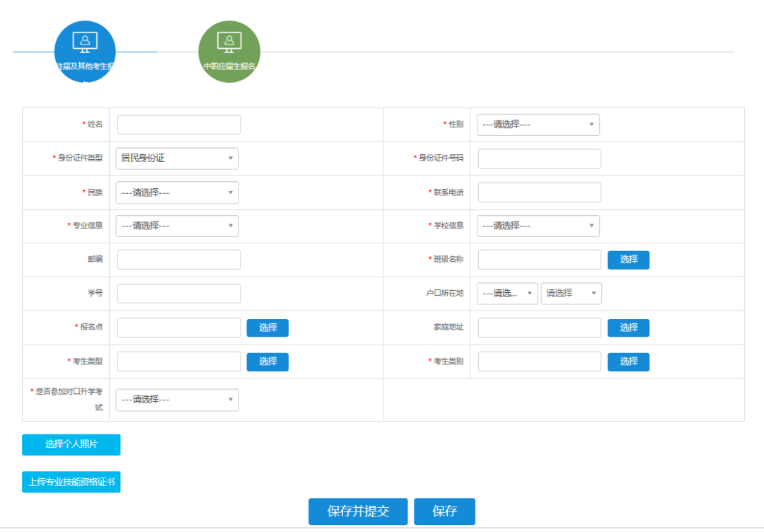
Task: Click the green 中职应届生报名 step icon
Action: [229, 51]
